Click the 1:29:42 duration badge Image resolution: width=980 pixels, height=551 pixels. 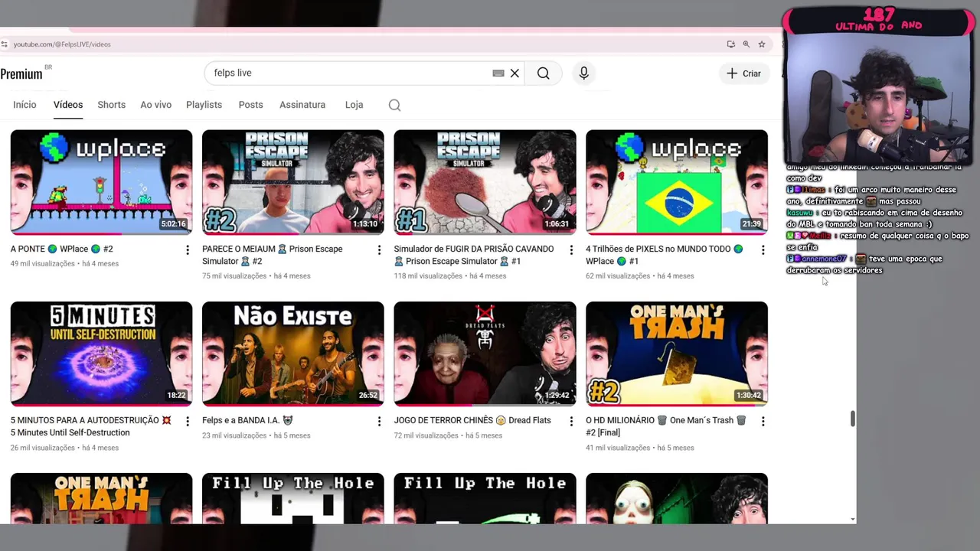557,396
